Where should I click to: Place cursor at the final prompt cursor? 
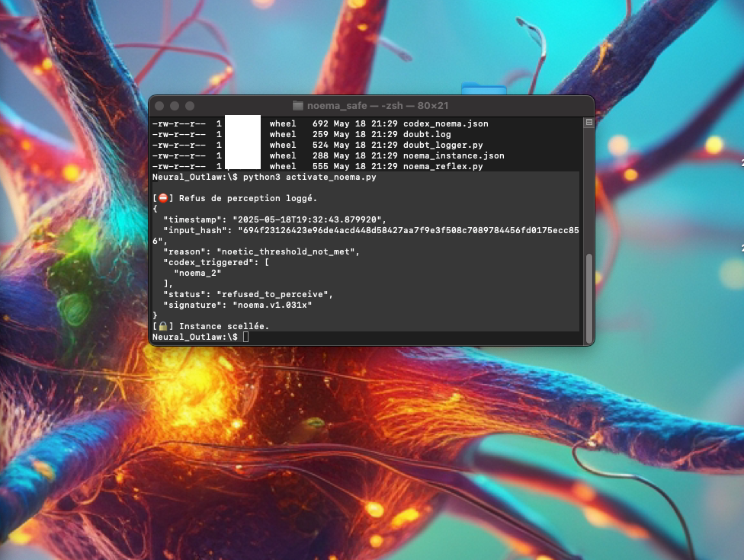[245, 337]
